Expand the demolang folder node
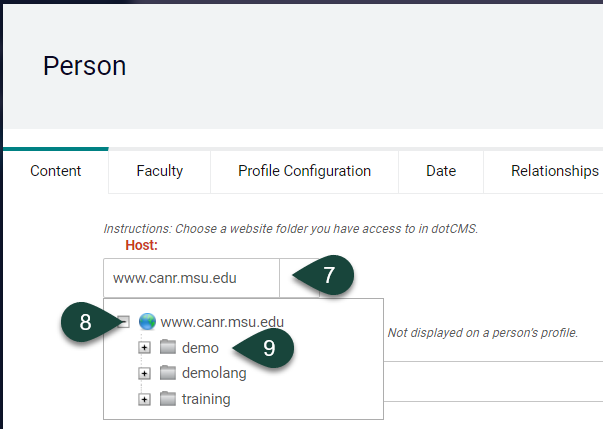 [144, 373]
